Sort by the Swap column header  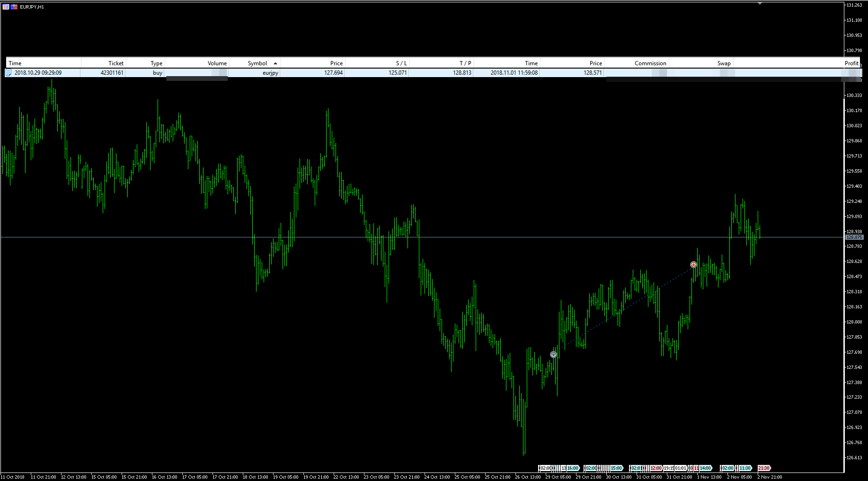point(724,63)
